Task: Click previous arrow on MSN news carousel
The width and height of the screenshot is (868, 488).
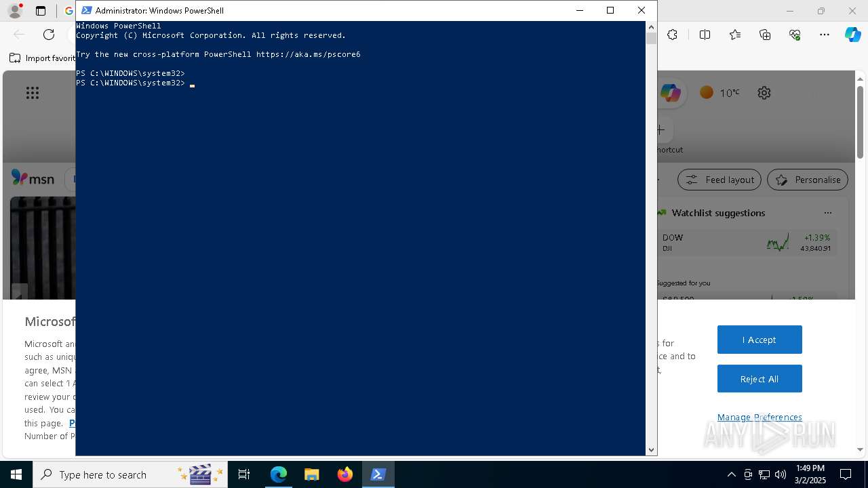Action: (x=18, y=293)
